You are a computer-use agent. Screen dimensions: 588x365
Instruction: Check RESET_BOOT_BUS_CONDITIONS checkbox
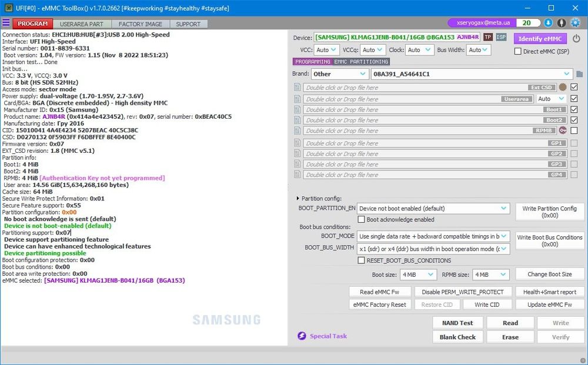pyautogui.click(x=361, y=260)
